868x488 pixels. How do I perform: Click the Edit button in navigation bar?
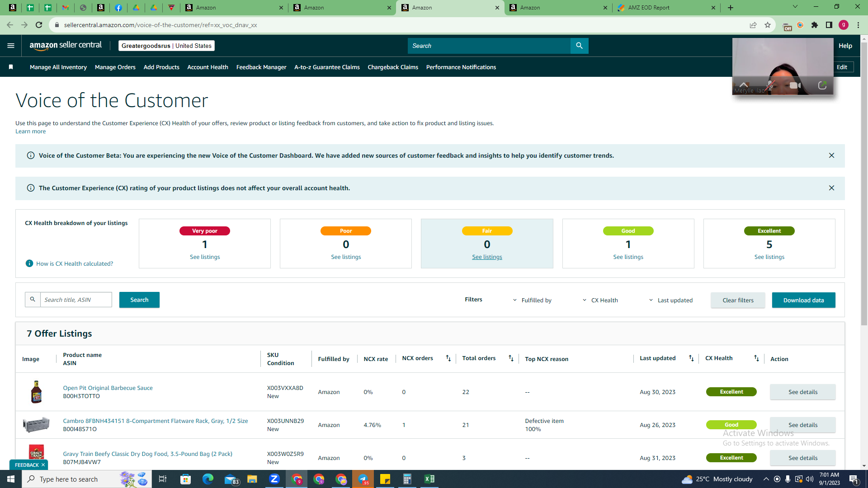pyautogui.click(x=842, y=67)
